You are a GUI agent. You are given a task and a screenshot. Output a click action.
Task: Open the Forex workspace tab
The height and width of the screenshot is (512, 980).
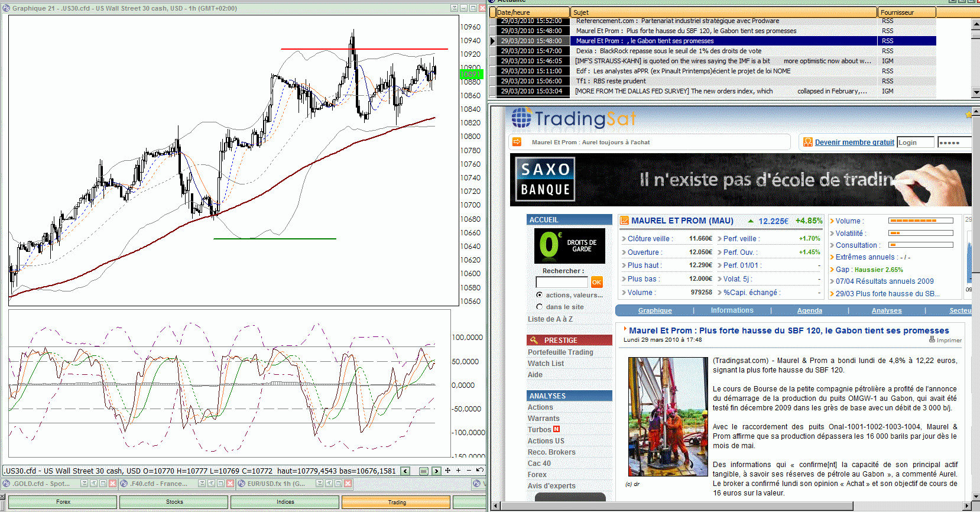(x=63, y=502)
